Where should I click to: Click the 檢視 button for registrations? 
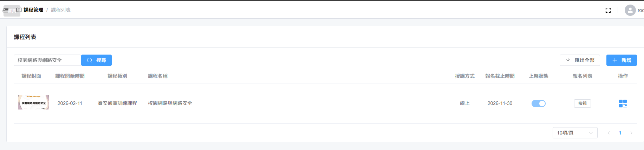(x=583, y=104)
